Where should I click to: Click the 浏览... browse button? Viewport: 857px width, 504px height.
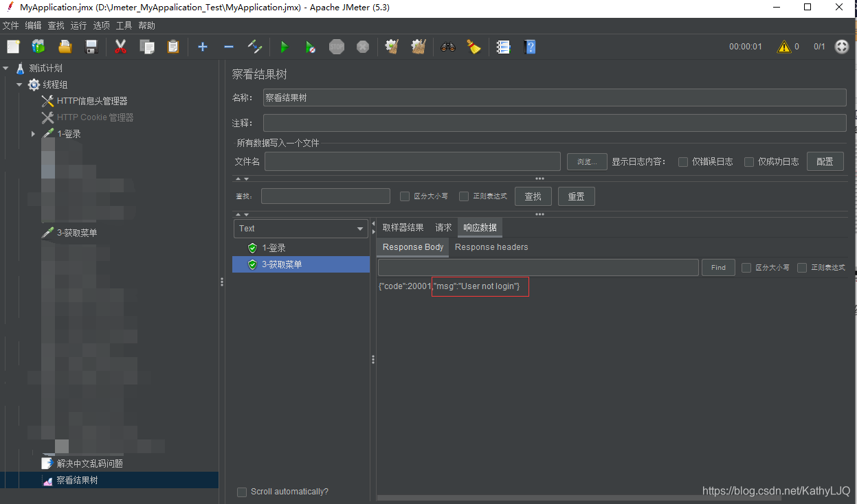[x=587, y=162]
